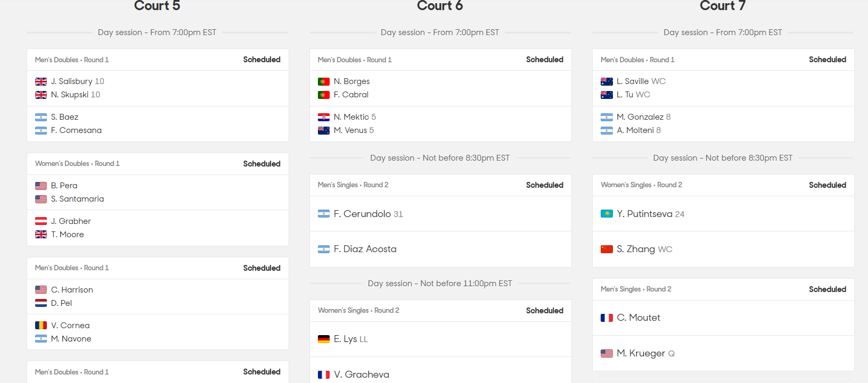Click the Romanian flag beside V. Cornea
This screenshot has width=868, height=383.
coord(41,326)
